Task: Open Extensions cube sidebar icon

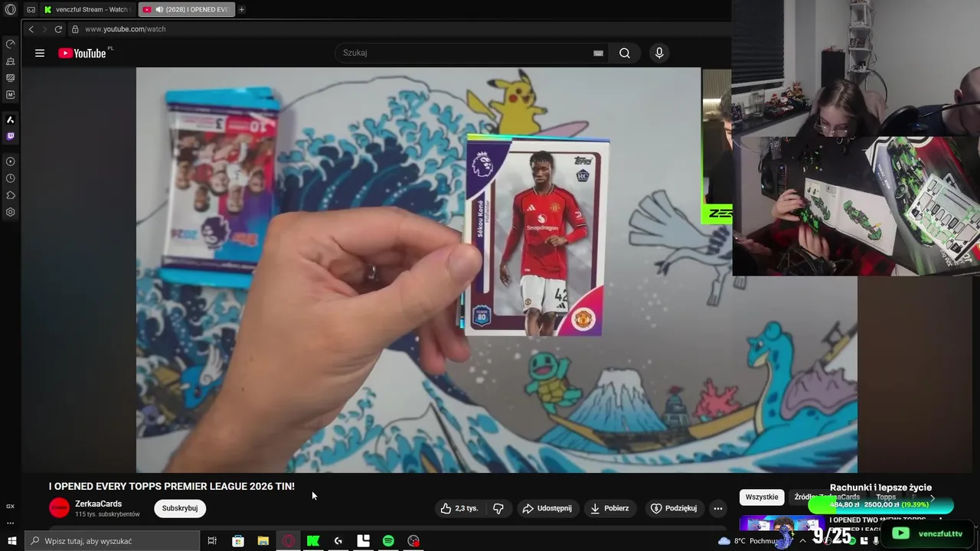Action: [x=11, y=195]
